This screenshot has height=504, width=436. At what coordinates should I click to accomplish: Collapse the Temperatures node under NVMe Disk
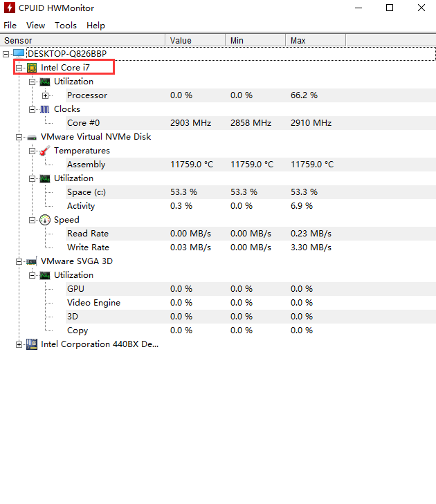click(33, 151)
